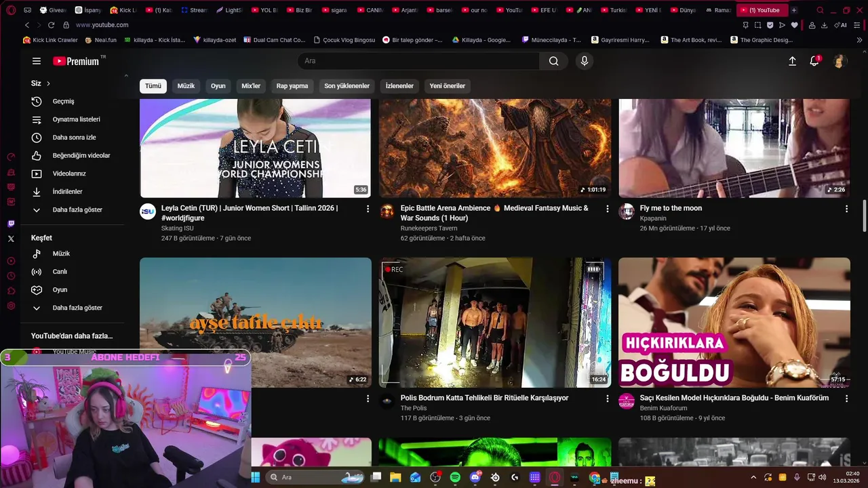Open Spotify from the taskbar
The width and height of the screenshot is (868, 488).
(455, 478)
